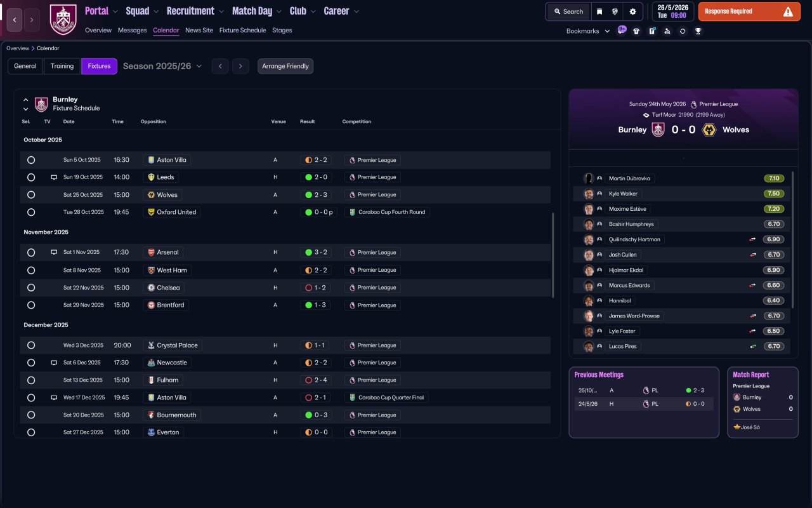Screen dimensions: 812x508
Task: Click the TV icon on the 17 Dec Aston Villa row
Action: click(54, 398)
